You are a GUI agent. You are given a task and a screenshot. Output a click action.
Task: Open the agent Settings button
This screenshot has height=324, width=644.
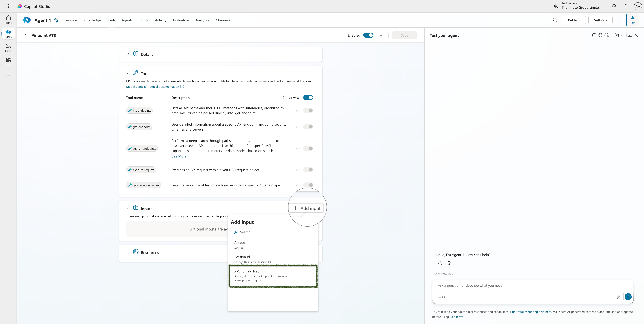(x=600, y=20)
